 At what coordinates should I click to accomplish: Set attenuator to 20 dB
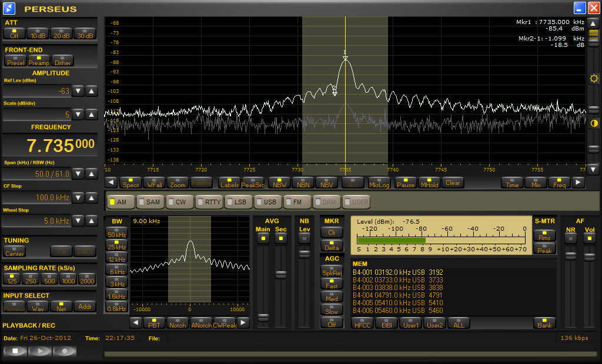coord(61,33)
